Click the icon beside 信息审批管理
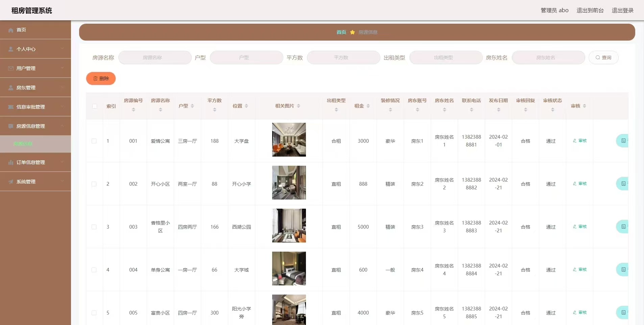 tap(11, 107)
